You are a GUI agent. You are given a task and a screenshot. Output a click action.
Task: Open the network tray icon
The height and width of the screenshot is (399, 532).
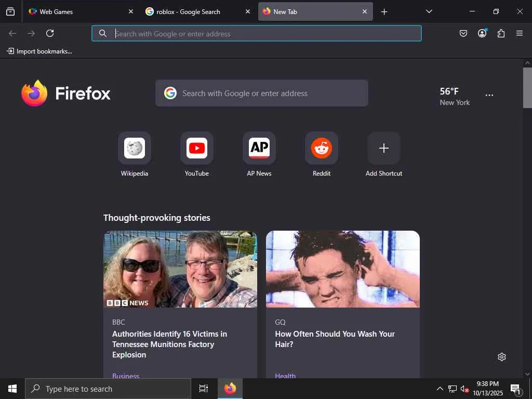click(x=453, y=389)
